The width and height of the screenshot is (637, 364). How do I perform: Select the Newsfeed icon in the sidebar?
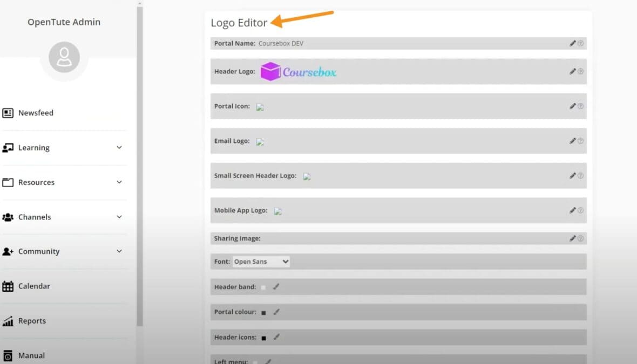tap(9, 113)
